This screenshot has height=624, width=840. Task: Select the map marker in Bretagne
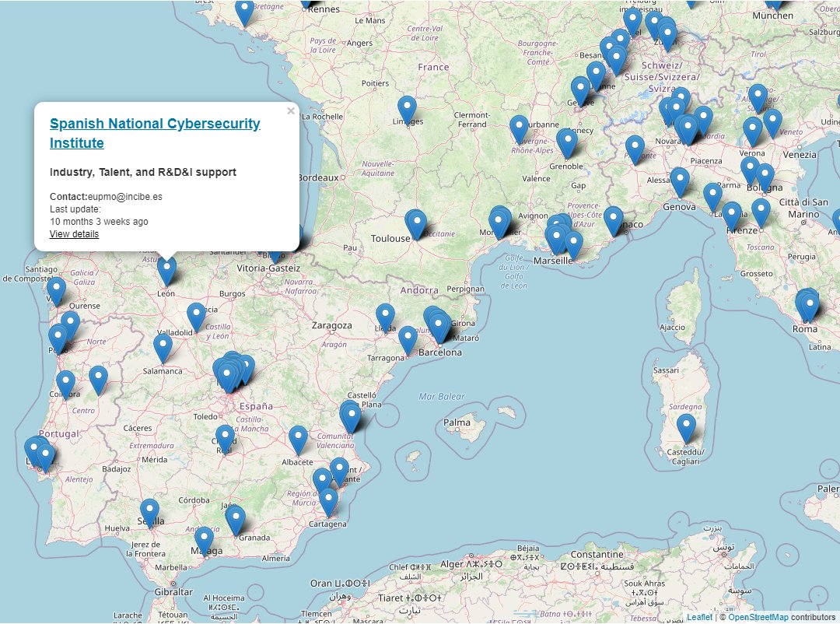tap(245, 12)
